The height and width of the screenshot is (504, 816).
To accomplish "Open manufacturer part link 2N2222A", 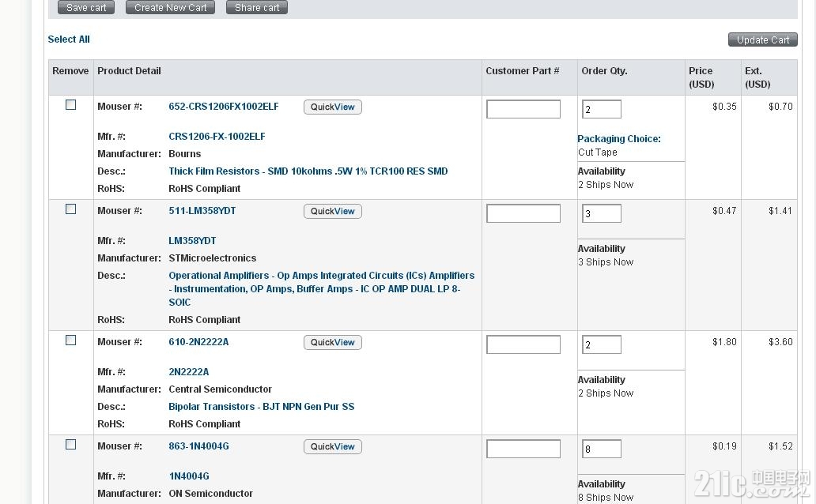I will (x=188, y=372).
